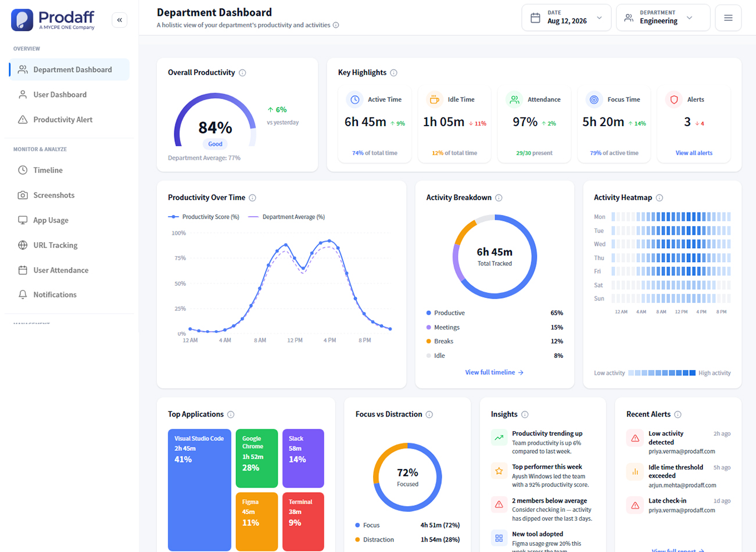This screenshot has height=552, width=756.
Task: Click the info icon beside Focus vs Distraction
Action: 429,414
